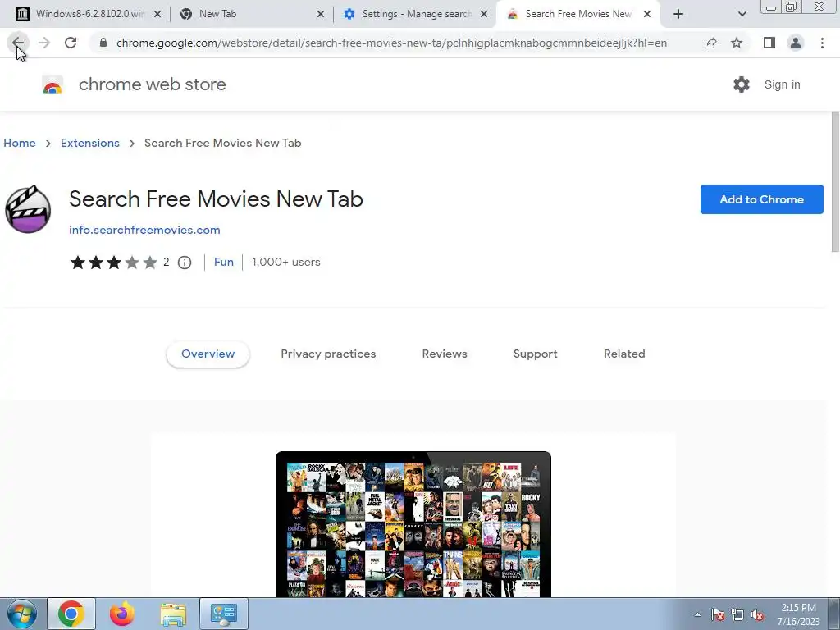Viewport: 840px width, 630px height.
Task: Share this page using the share icon
Action: [x=710, y=43]
